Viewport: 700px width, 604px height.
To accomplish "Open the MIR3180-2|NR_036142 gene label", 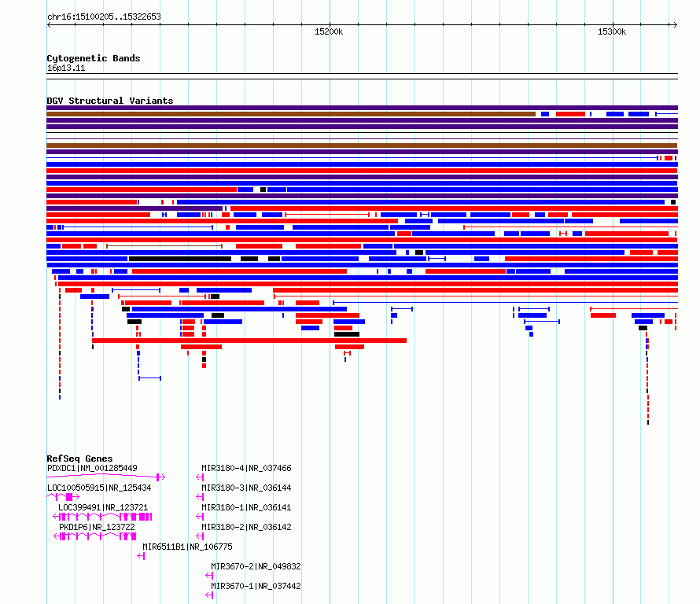I will 246,527.
